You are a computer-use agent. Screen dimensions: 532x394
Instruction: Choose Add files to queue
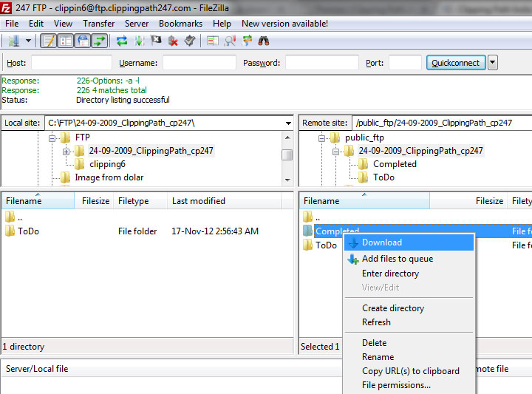pyautogui.click(x=409, y=259)
